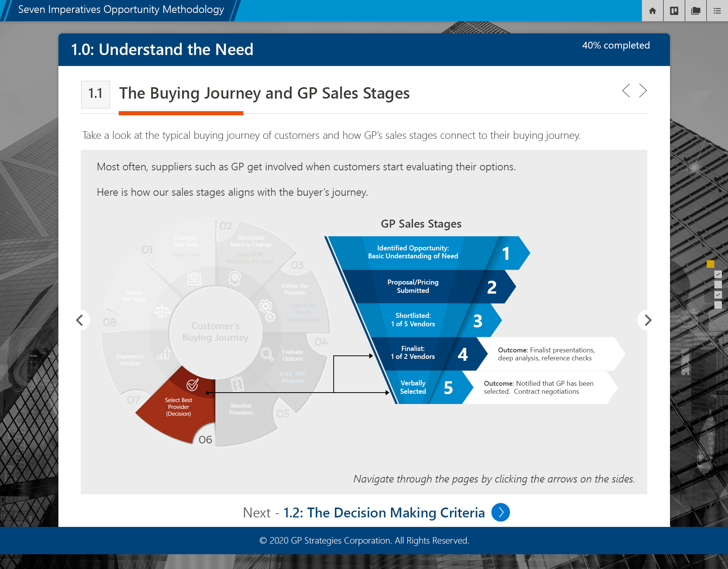
Task: Click the bar chart icon for Implement Solution
Action: (164, 354)
